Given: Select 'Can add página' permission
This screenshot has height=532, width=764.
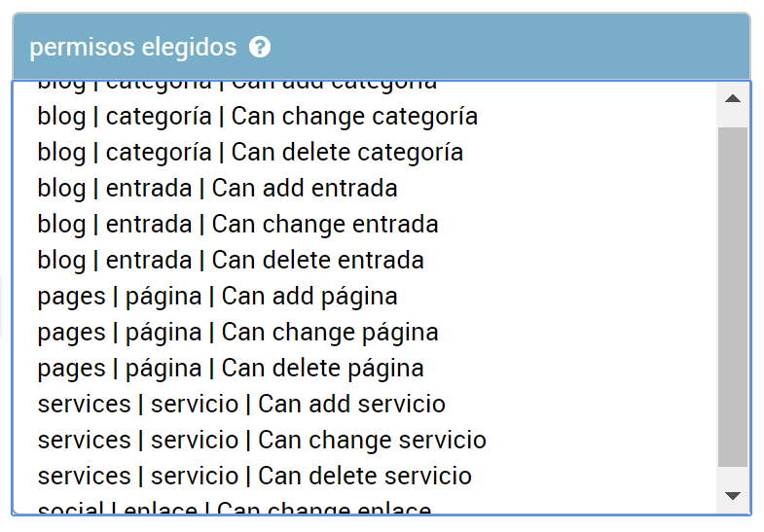Looking at the screenshot, I should point(364,297).
